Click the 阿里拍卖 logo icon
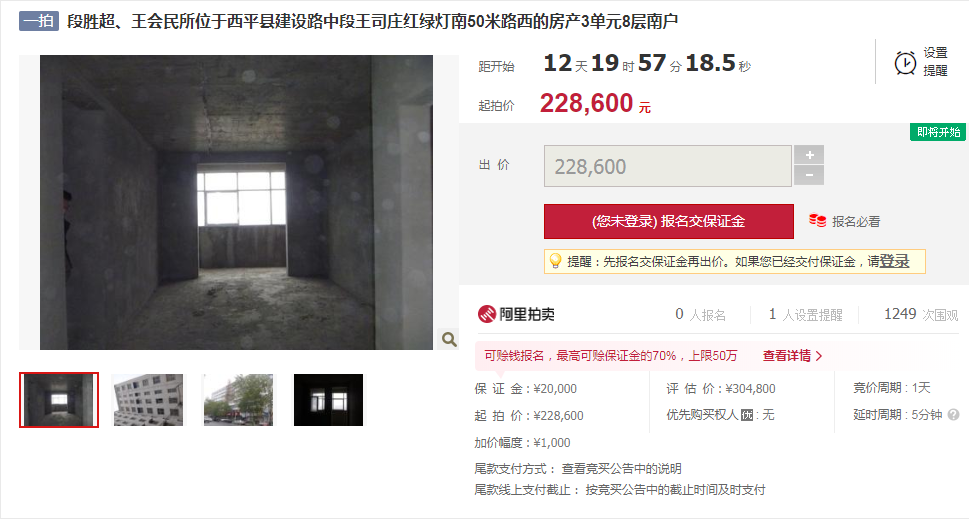This screenshot has width=969, height=519. (x=487, y=314)
